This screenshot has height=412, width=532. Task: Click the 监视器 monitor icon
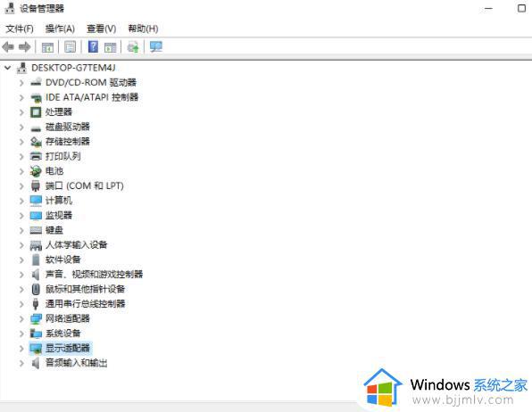click(x=36, y=215)
